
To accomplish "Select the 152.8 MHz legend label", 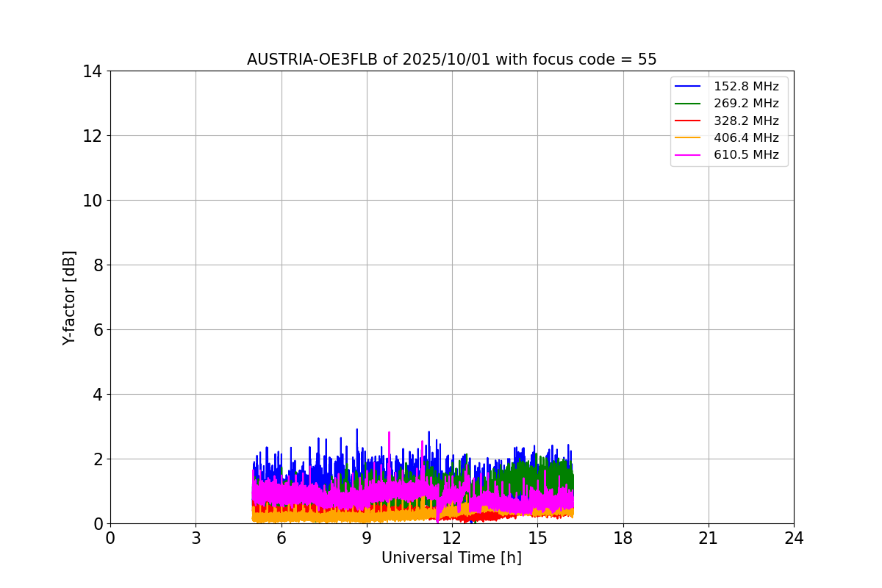I will point(746,87).
